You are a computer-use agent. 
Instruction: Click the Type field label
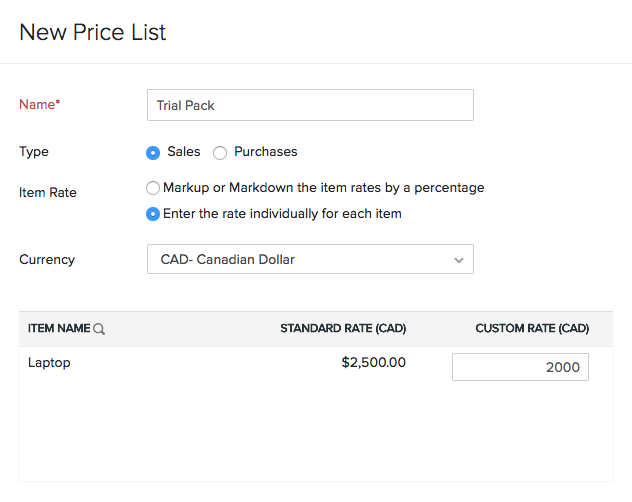point(34,152)
